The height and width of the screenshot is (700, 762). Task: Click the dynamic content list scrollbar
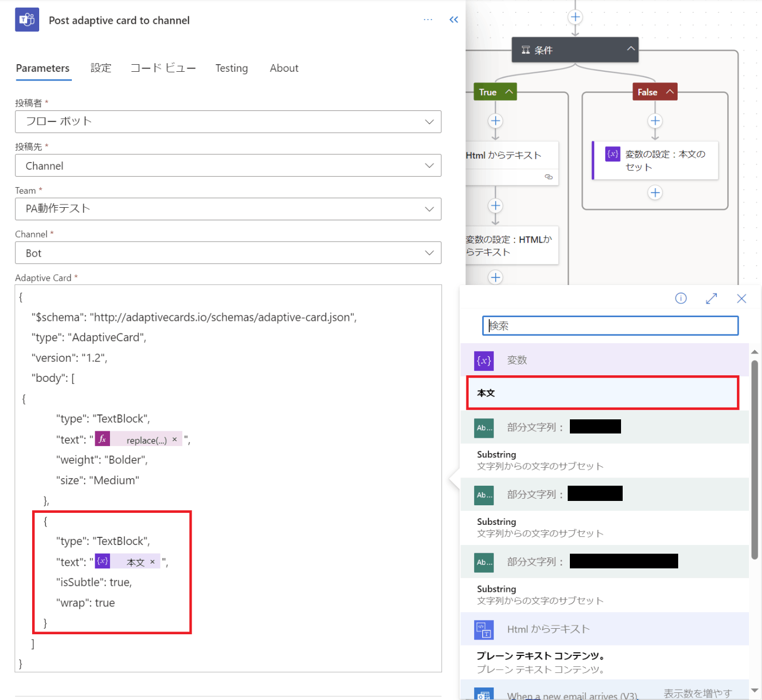(x=754, y=460)
